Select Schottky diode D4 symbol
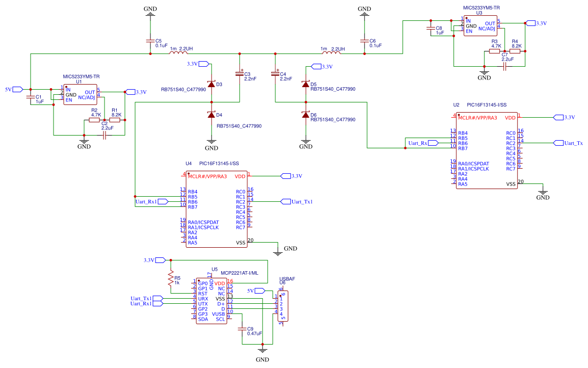 point(212,115)
